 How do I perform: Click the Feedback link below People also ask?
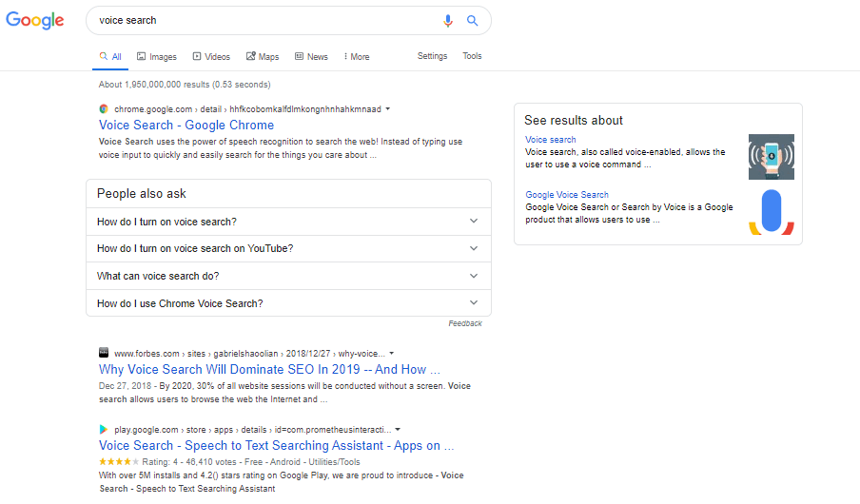(x=465, y=323)
